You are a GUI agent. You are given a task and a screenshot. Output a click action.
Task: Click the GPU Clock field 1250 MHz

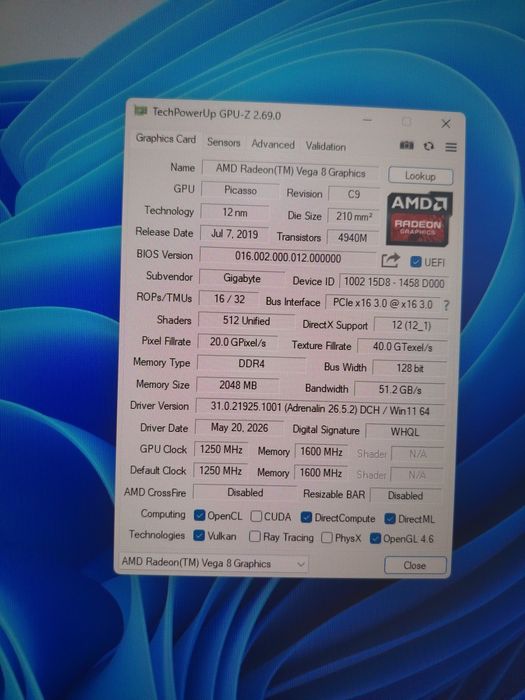(221, 449)
